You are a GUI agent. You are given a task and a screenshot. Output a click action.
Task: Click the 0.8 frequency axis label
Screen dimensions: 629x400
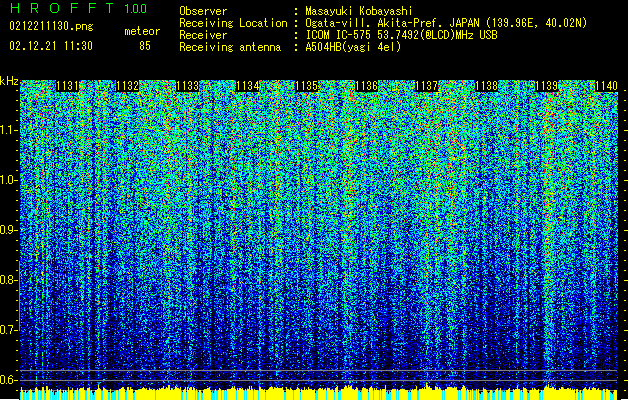(x=8, y=280)
